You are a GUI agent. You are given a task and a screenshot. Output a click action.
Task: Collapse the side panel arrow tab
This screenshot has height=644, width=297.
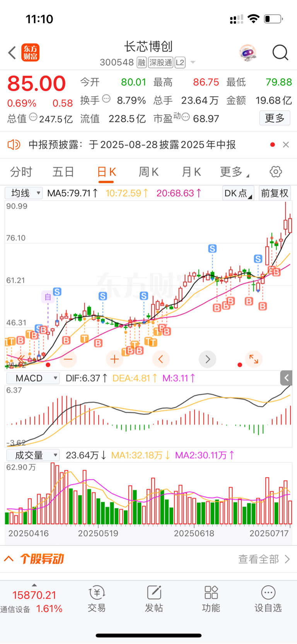coord(286,378)
